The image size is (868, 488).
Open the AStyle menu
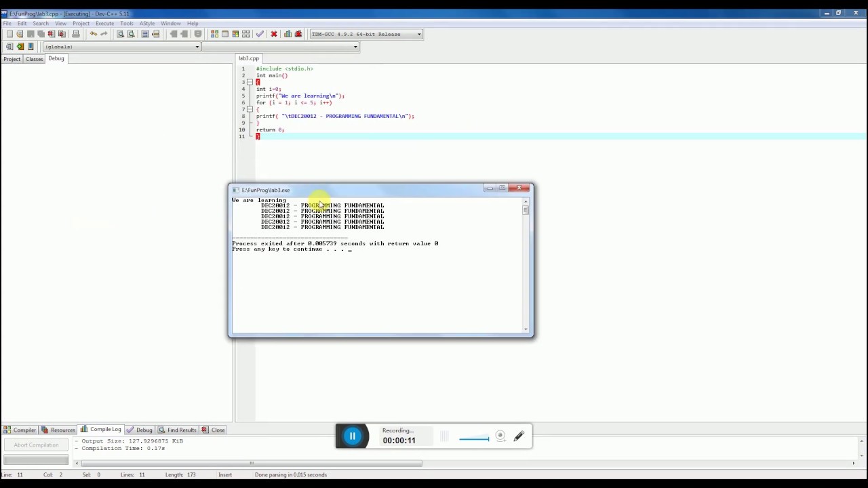pyautogui.click(x=147, y=23)
